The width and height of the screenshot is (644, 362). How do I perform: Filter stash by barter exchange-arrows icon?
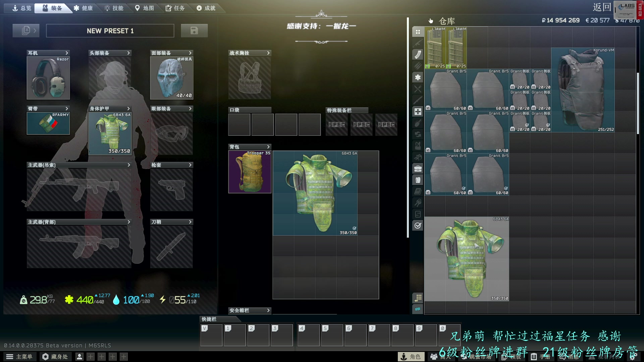[x=418, y=134]
